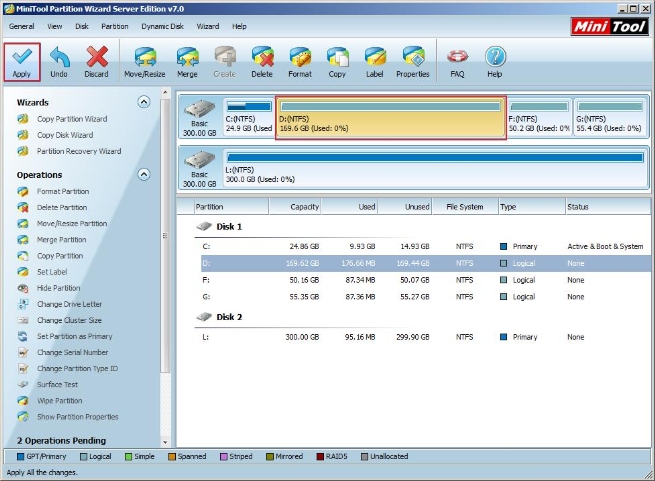This screenshot has height=481, width=655.
Task: Click the greyed Create toolbar icon
Action: point(225,62)
